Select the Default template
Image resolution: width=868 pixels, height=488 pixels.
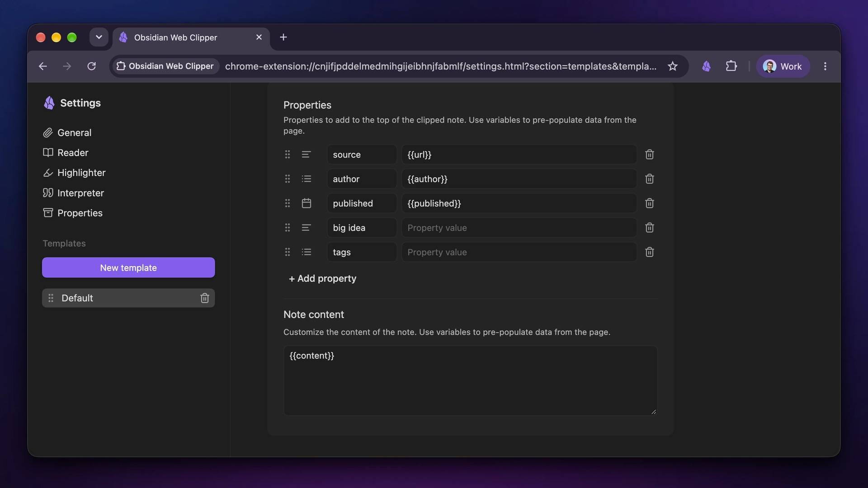[128, 298]
